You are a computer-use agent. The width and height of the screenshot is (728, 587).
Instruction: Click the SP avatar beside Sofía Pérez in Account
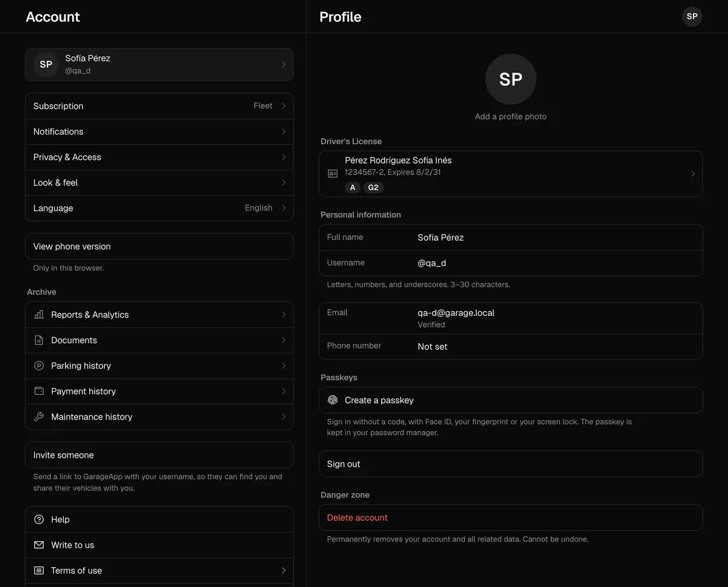(x=46, y=64)
